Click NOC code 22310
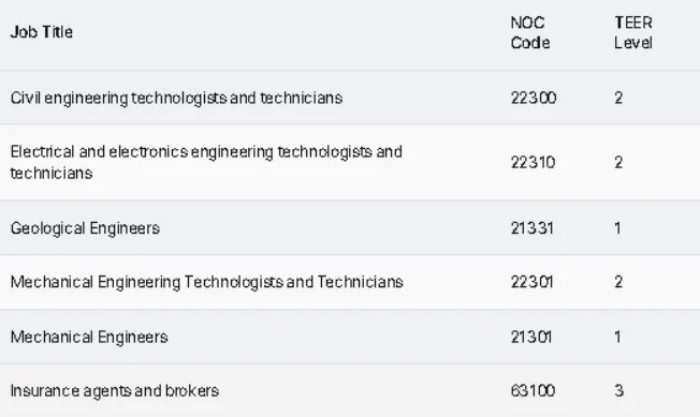Viewport: 700px width, 417px height. [x=533, y=162]
